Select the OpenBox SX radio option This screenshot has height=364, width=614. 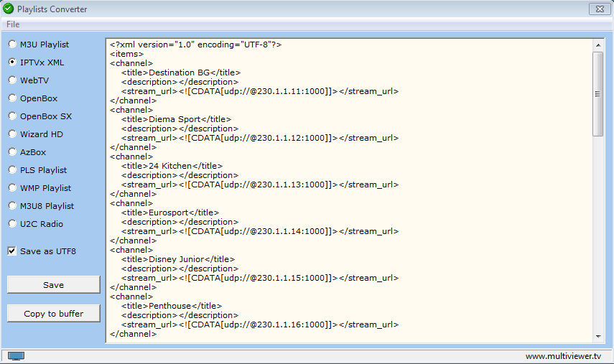(x=12, y=116)
